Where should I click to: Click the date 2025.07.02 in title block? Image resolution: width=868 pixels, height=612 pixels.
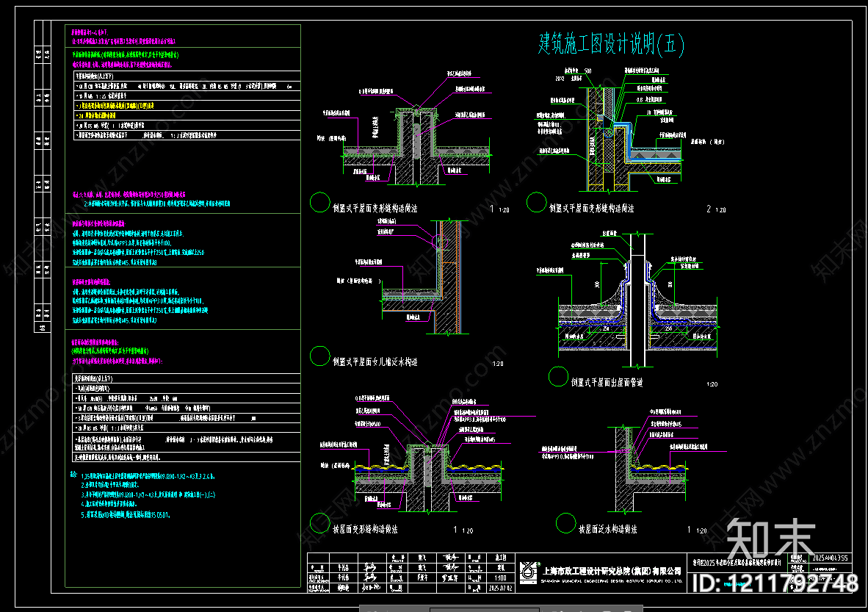(x=501, y=588)
